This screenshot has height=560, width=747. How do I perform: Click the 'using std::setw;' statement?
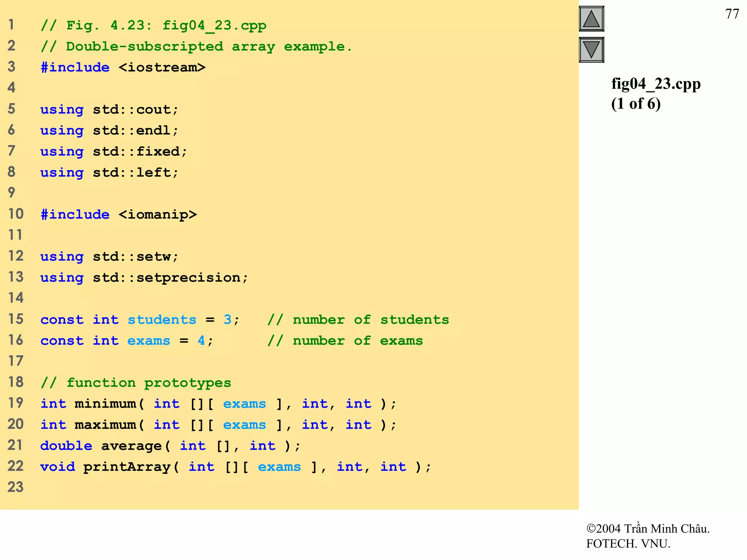point(109,256)
